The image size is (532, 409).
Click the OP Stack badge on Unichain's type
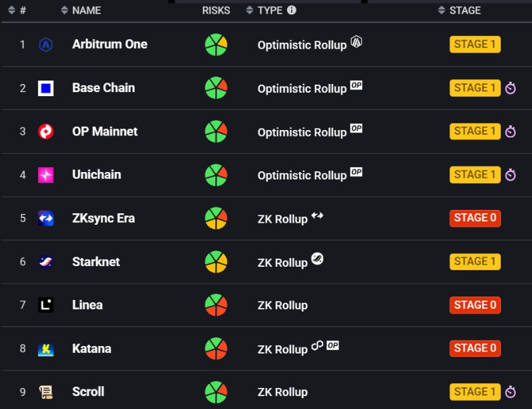tap(356, 172)
